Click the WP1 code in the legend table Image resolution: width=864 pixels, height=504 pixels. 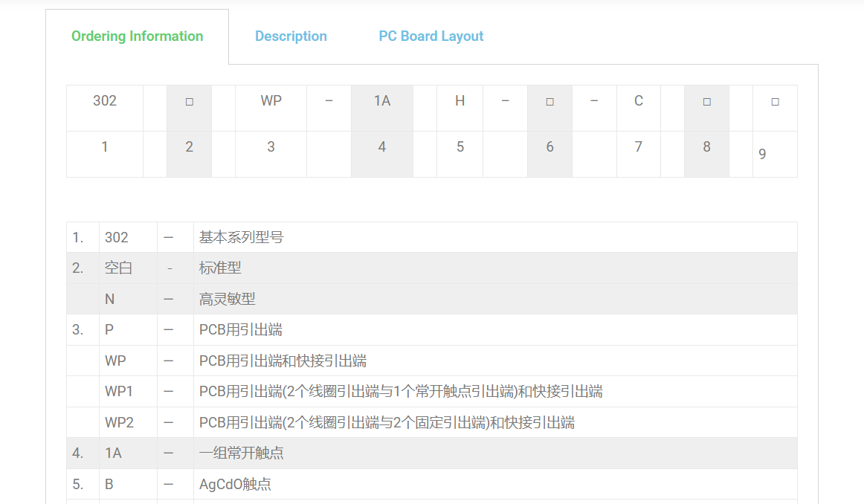pyautogui.click(x=119, y=392)
